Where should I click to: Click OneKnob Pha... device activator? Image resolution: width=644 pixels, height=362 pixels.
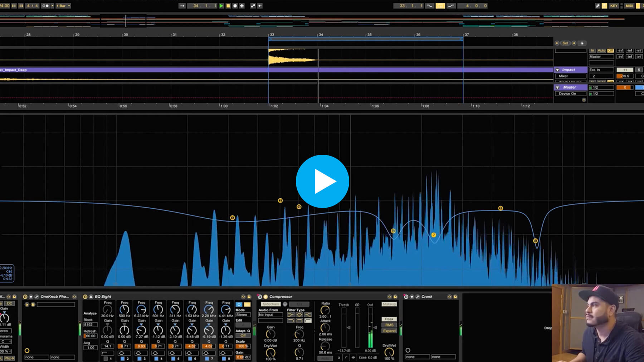tap(25, 297)
